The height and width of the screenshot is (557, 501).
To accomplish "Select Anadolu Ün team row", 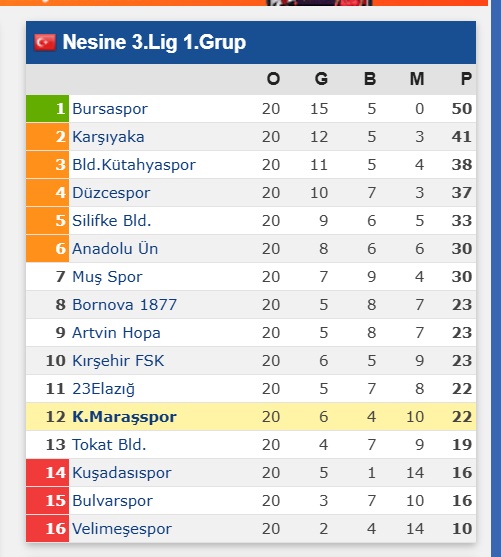I will (251, 249).
